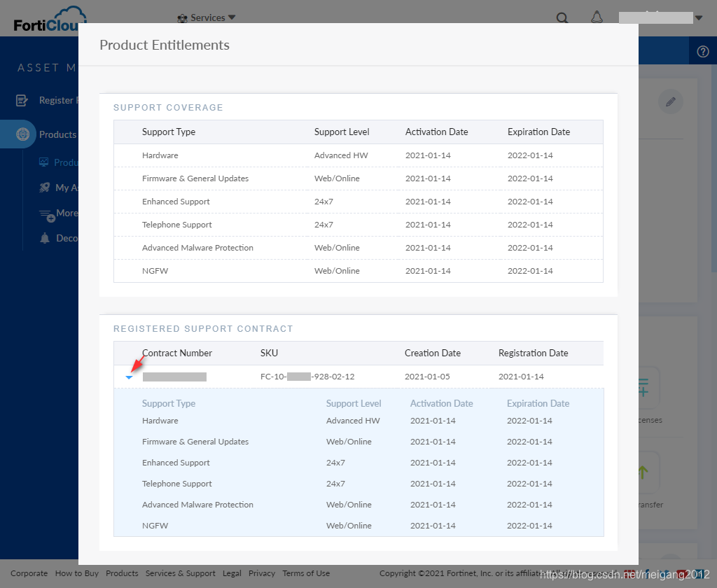Click the Support Type column header
The height and width of the screenshot is (588, 717).
tap(168, 132)
